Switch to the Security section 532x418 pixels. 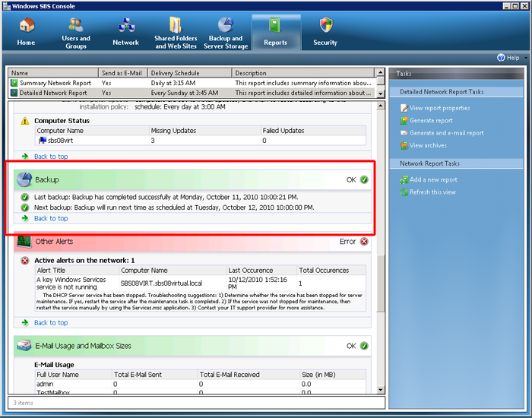325,32
